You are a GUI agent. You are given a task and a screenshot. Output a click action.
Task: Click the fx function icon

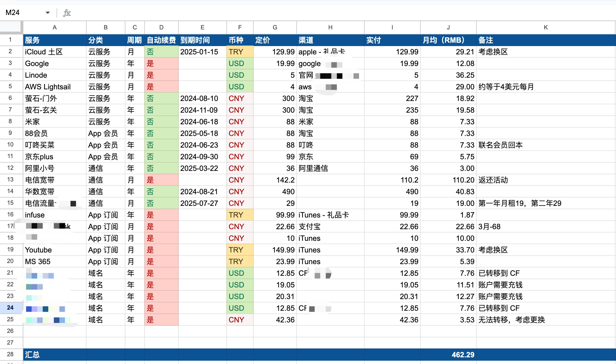67,13
